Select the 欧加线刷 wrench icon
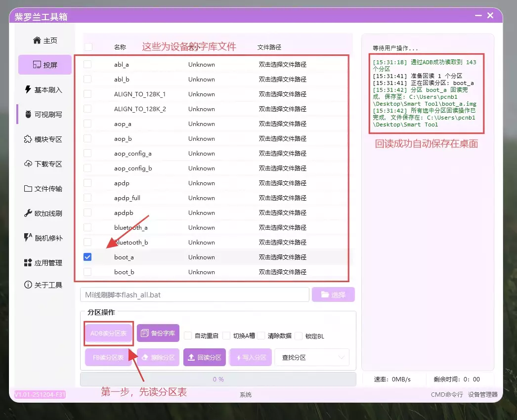517x420 pixels. [43, 212]
